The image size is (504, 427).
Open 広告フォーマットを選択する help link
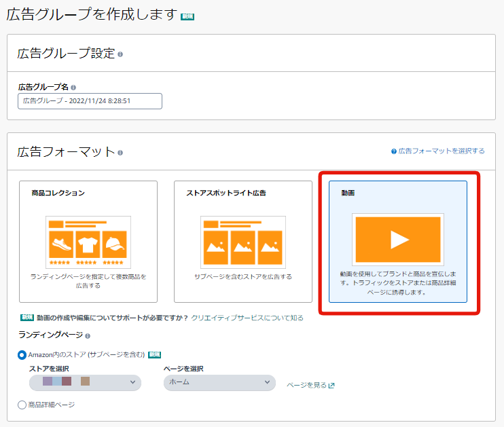click(x=442, y=151)
